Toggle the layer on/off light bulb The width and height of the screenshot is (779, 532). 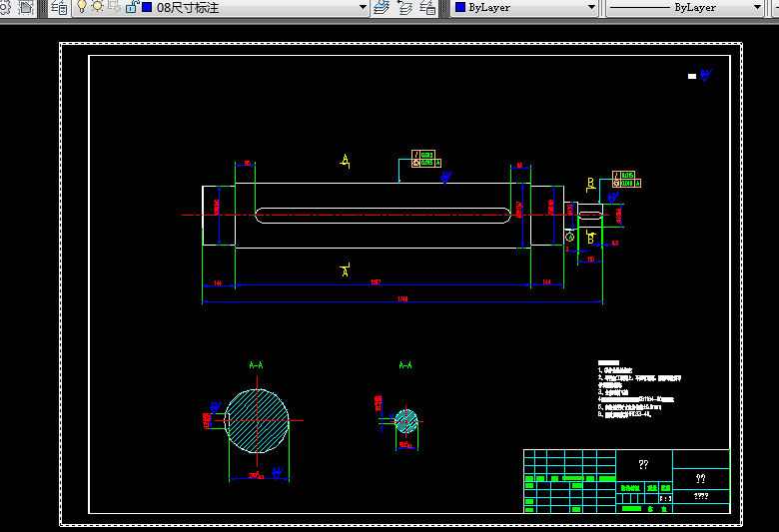pyautogui.click(x=82, y=6)
